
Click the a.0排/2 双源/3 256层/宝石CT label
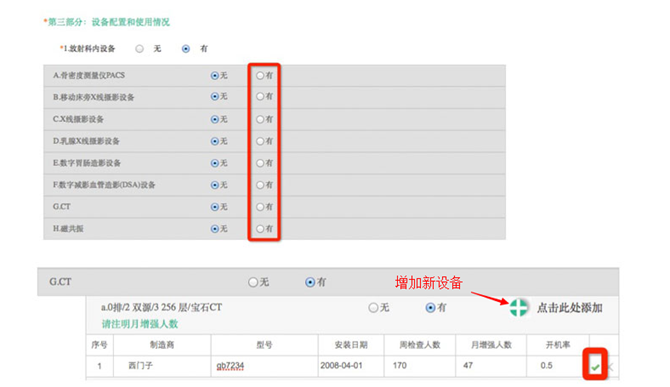162,308
